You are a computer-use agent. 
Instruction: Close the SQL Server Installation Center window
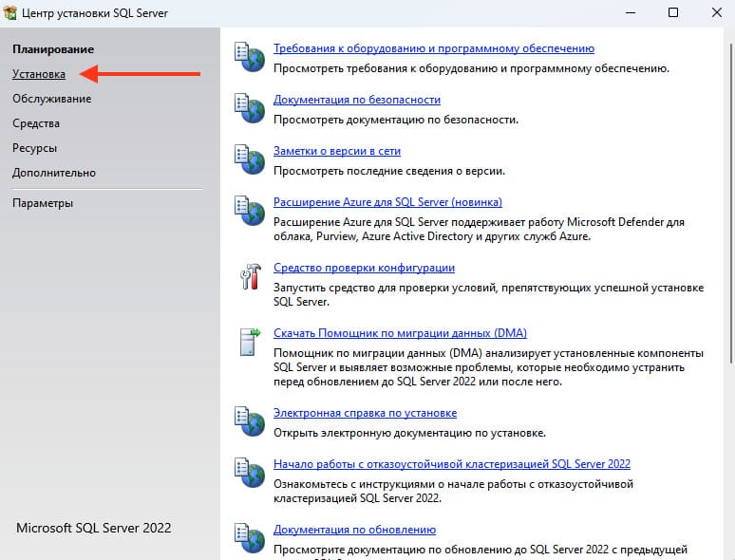pos(717,12)
